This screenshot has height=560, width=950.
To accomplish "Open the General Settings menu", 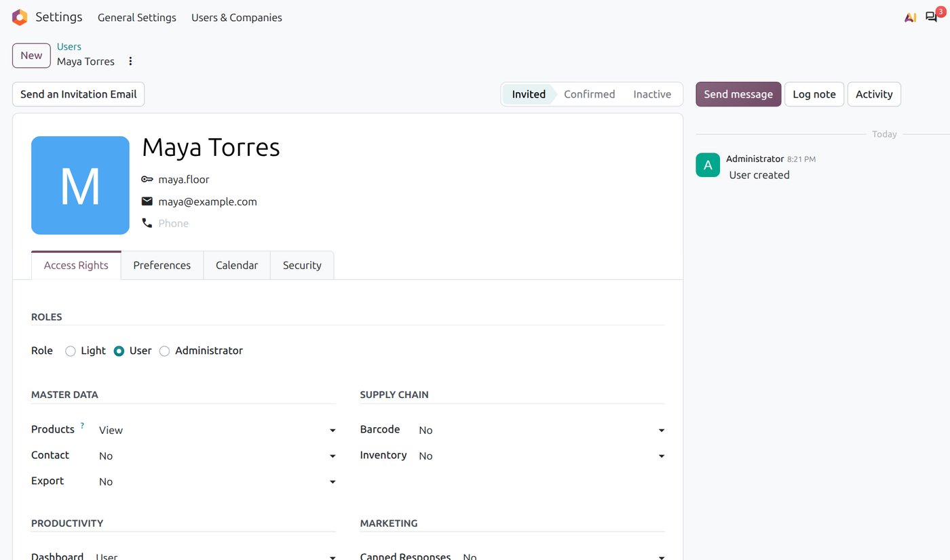I will coord(137,18).
